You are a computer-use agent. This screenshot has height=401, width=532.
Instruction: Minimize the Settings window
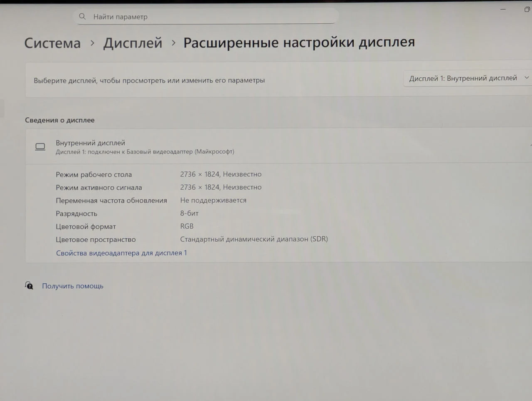pos(503,9)
